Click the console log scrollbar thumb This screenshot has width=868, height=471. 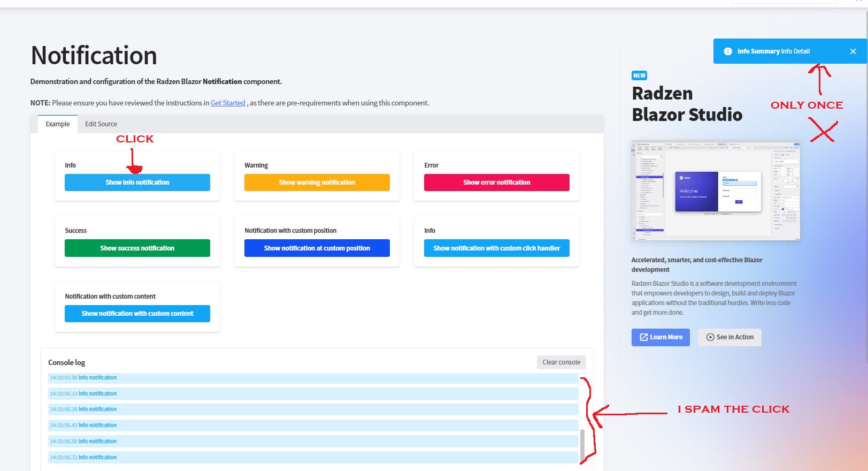(x=582, y=445)
